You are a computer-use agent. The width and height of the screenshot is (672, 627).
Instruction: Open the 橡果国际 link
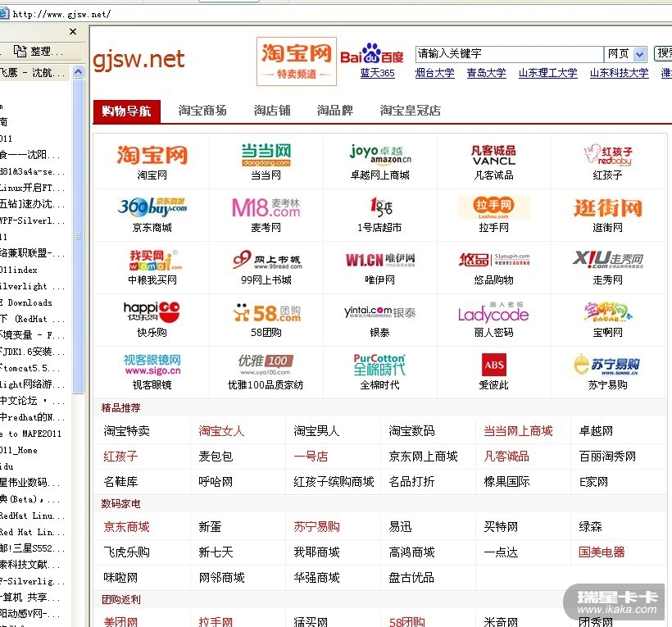tap(506, 482)
